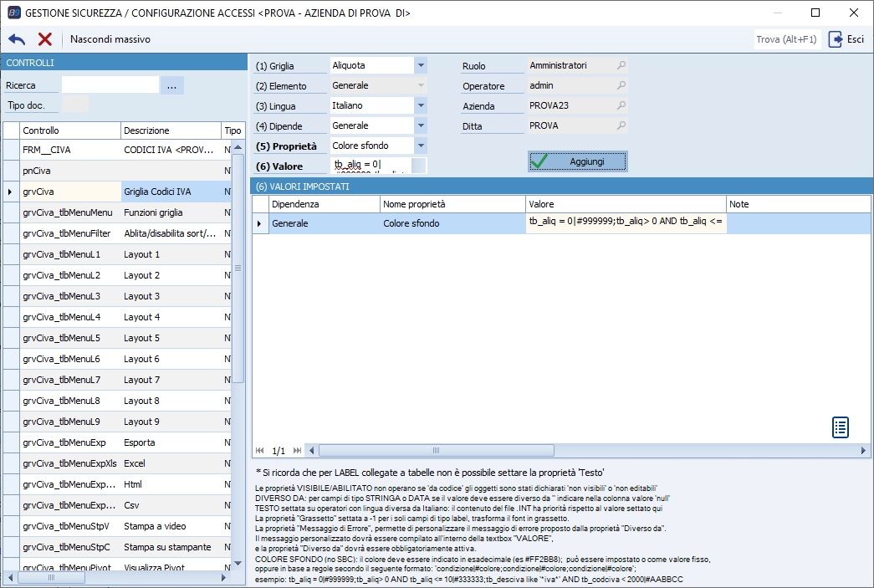Click the ellipsis button next to Ricerca

coord(171,85)
